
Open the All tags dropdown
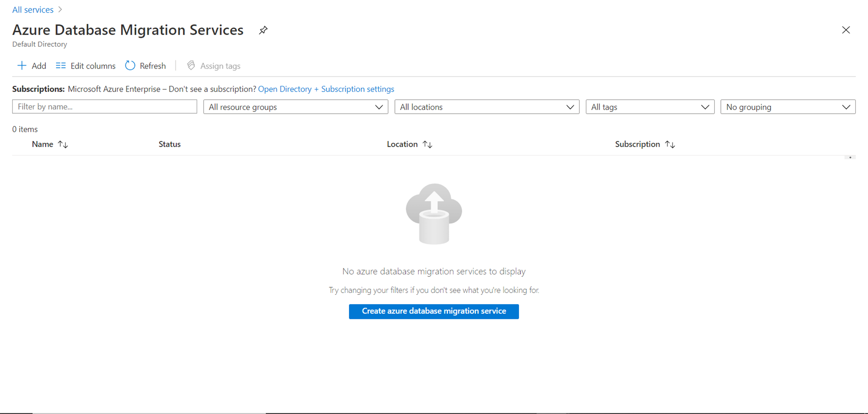click(x=650, y=107)
